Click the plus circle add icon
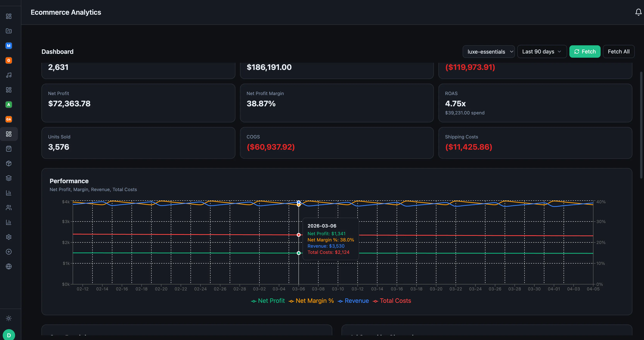The height and width of the screenshot is (340, 644). coord(9,252)
